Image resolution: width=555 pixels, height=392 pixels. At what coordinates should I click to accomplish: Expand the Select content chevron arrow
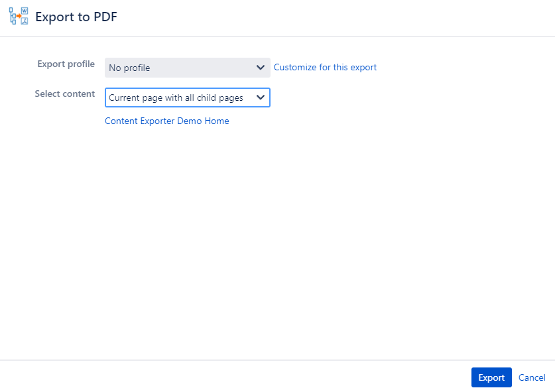(261, 97)
